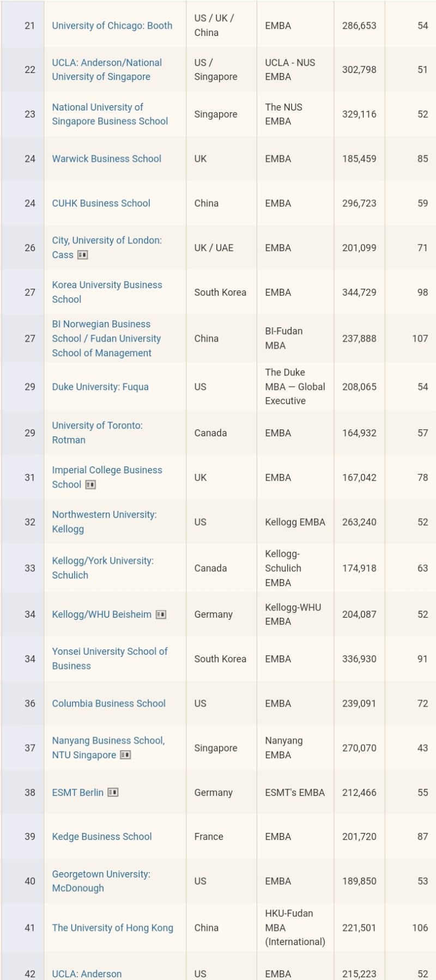
Task: Open the profile icon next to Imperial College Business School
Action: click(x=90, y=485)
